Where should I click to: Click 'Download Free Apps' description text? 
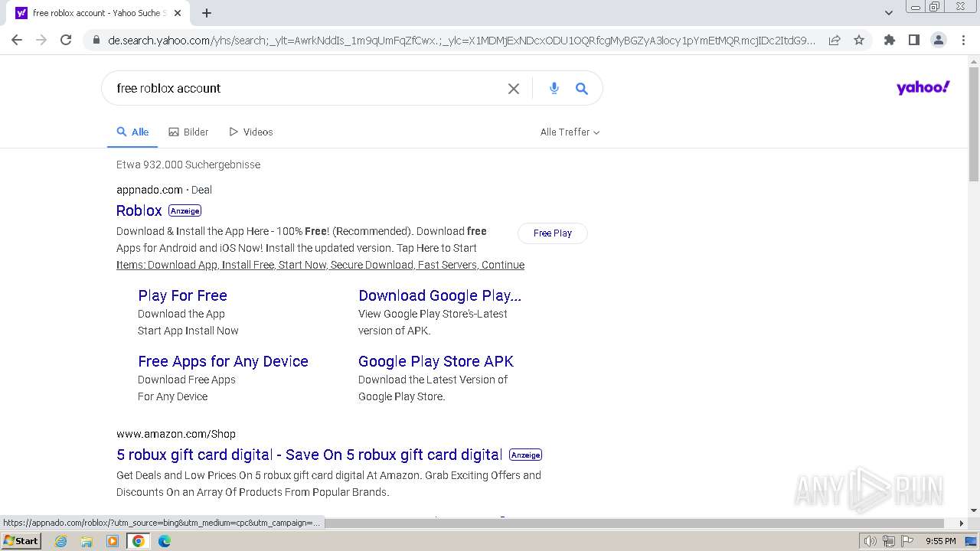[187, 380]
